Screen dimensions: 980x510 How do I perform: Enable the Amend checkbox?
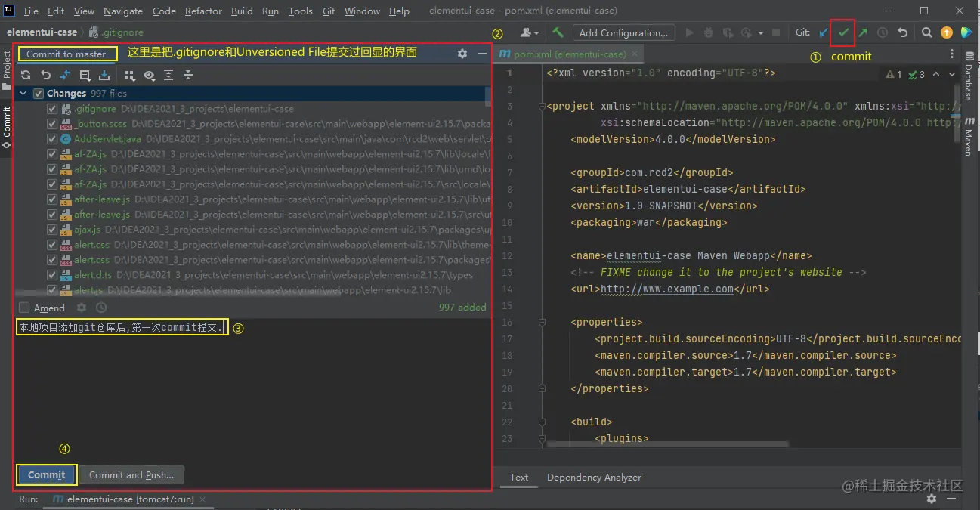(x=24, y=308)
